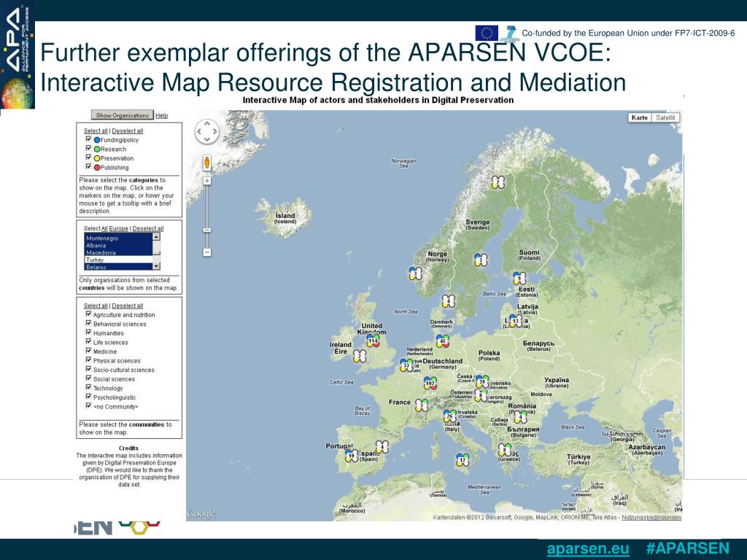747x560 pixels.
Task: Click Deselect all in the communities box
Action: click(127, 306)
